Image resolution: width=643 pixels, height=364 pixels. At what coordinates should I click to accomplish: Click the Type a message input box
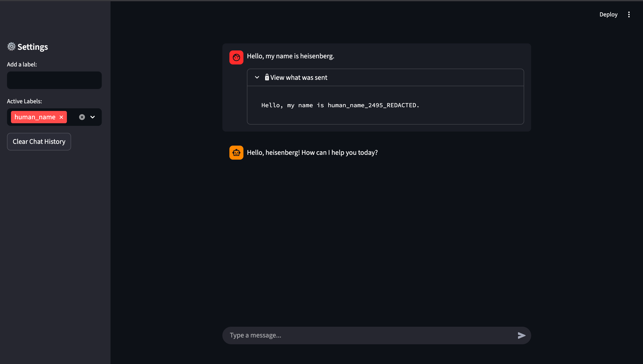(350, 335)
